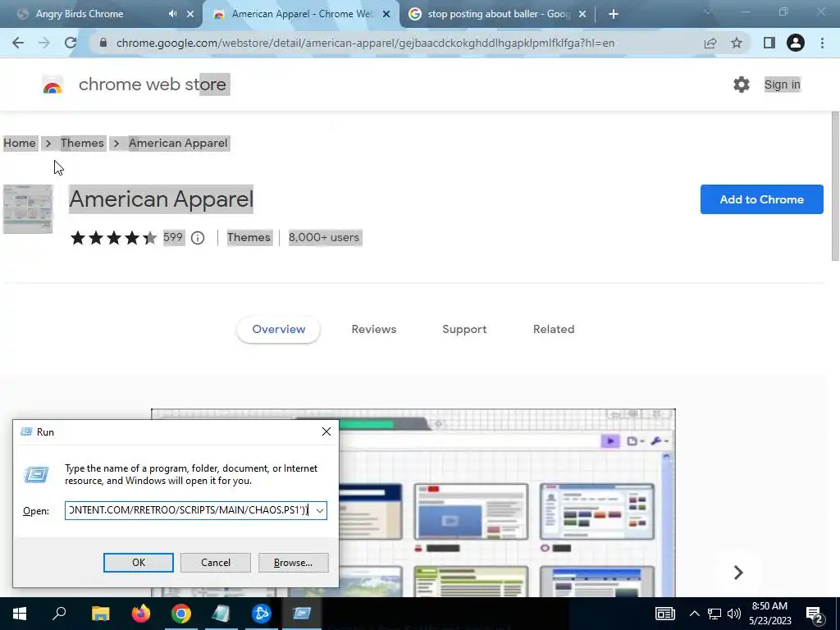Open the Support tab
840x630 pixels.
coord(464,330)
